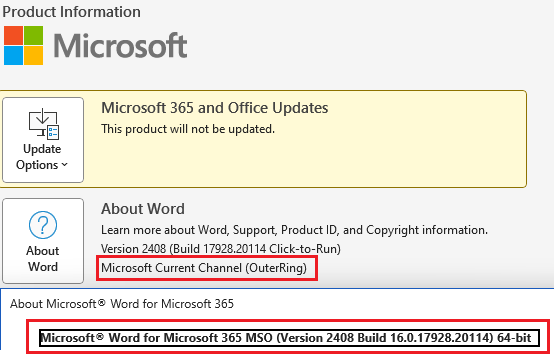Click the About Word section heading
Screen dimensions: 557x361
pyautogui.click(x=143, y=209)
